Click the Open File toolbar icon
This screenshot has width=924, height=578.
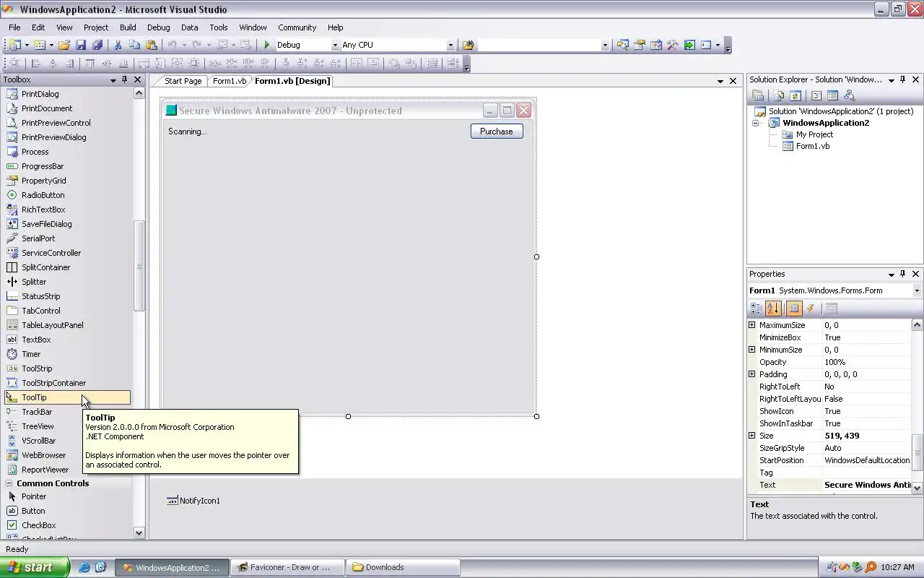pyautogui.click(x=64, y=45)
